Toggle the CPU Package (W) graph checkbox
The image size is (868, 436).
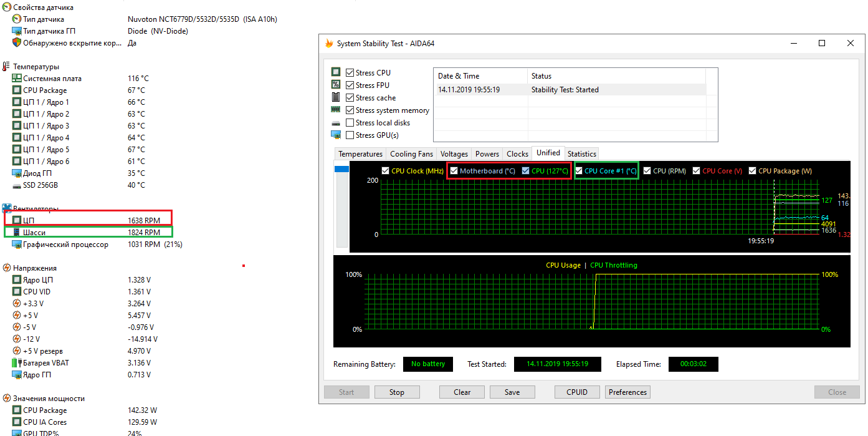(x=753, y=171)
